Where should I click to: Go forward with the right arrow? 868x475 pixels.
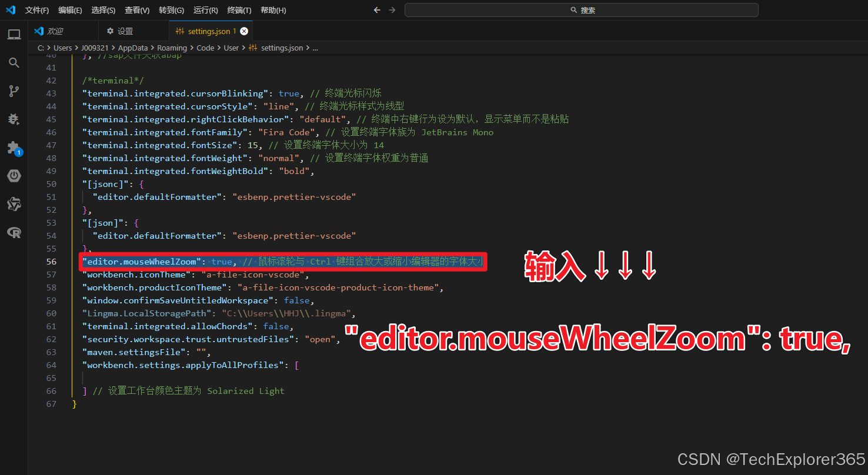[392, 10]
